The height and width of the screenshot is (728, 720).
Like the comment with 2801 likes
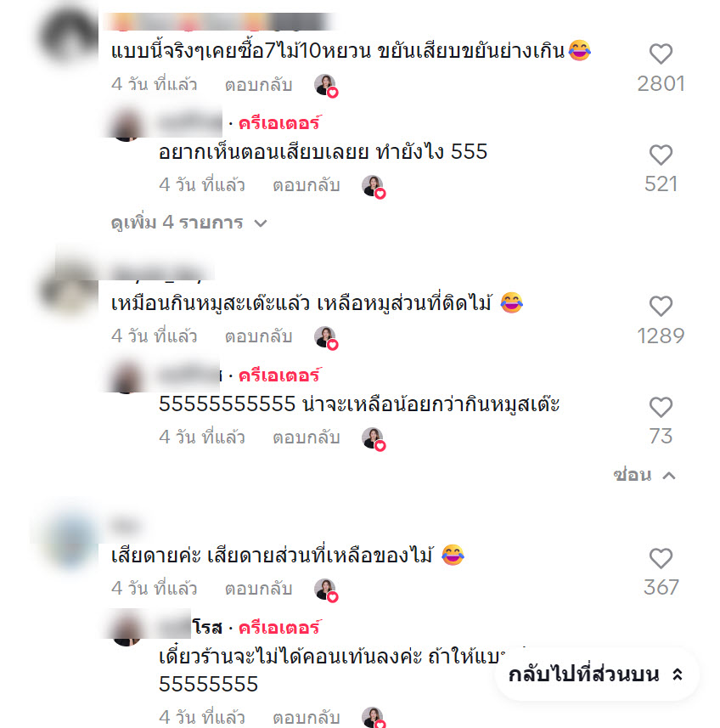click(661, 54)
